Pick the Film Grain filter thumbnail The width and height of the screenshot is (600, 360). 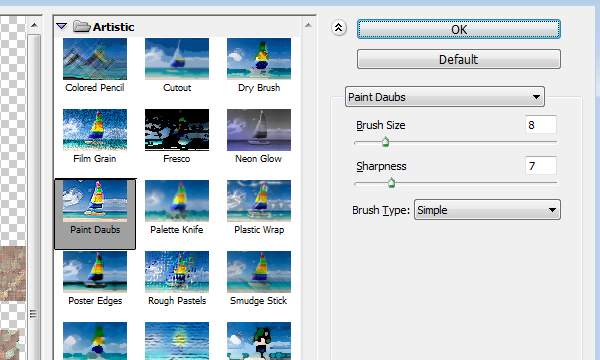pyautogui.click(x=95, y=130)
